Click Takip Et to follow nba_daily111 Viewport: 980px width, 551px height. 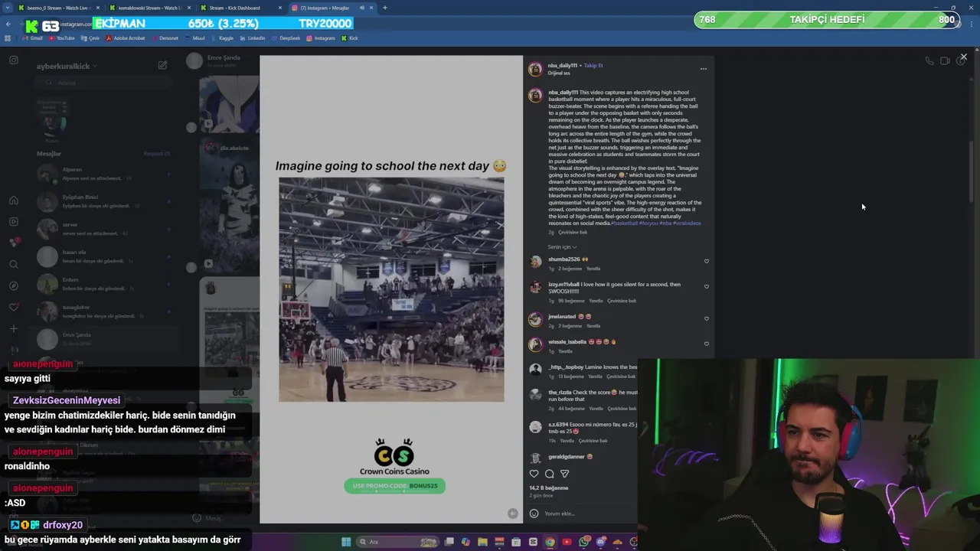(593, 66)
